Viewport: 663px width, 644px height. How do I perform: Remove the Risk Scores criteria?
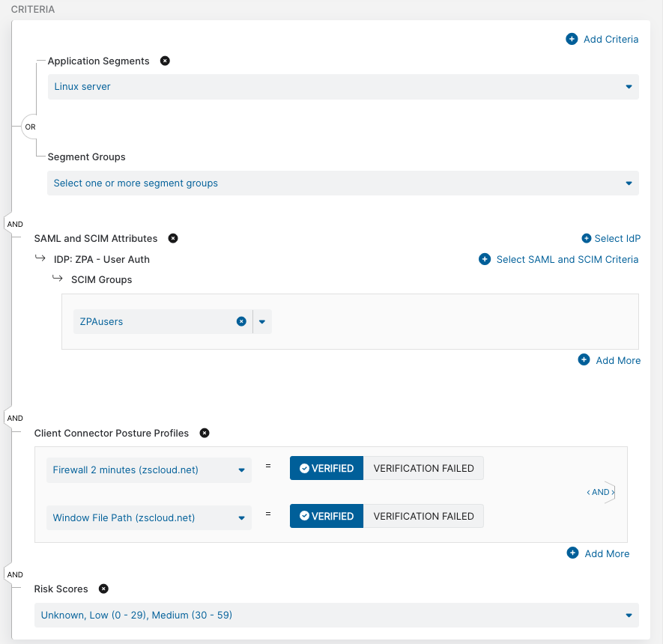(103, 589)
